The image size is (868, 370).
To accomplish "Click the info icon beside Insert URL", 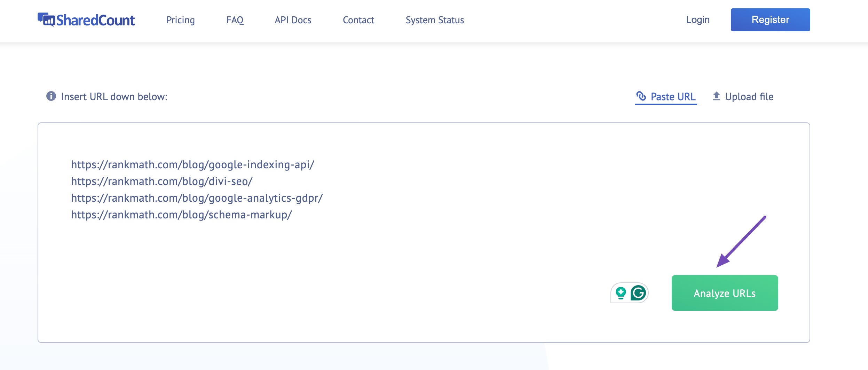I will 51,96.
